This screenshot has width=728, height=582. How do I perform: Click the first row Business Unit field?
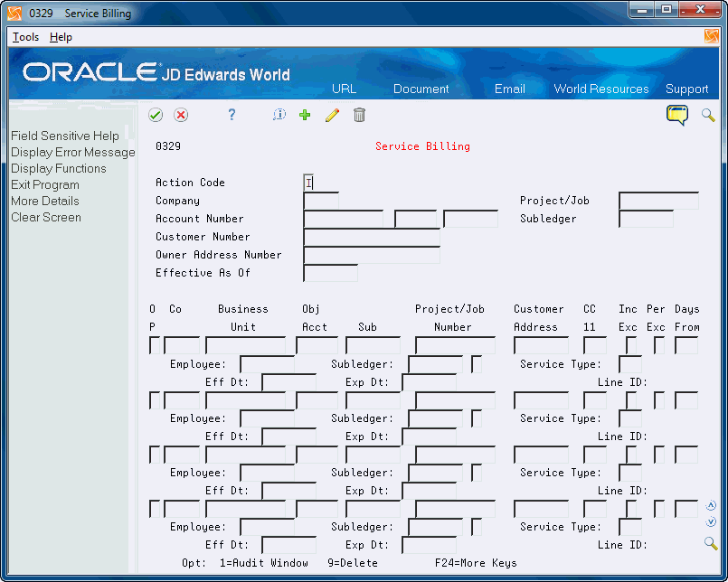[246, 345]
